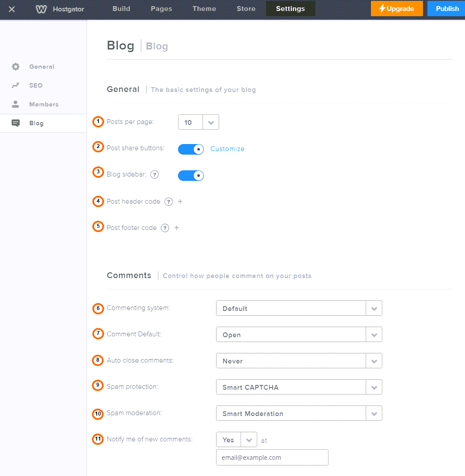Screen dimensions: 465x476
Task: Click the notification email address field
Action: click(x=272, y=457)
